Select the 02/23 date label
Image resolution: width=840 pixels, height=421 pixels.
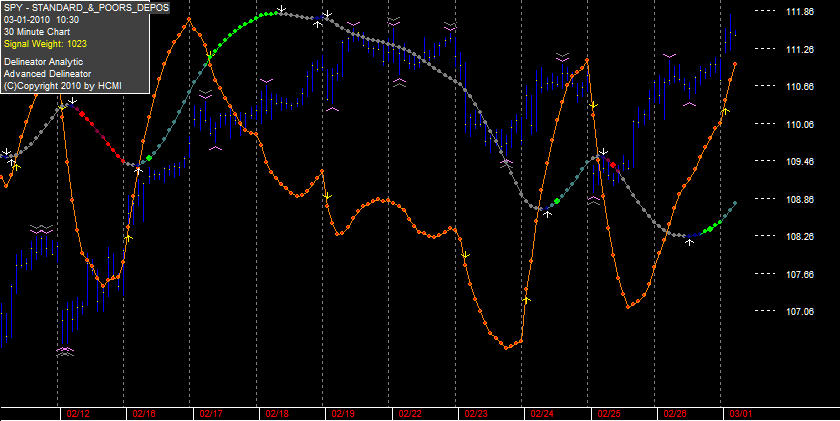pos(476,414)
